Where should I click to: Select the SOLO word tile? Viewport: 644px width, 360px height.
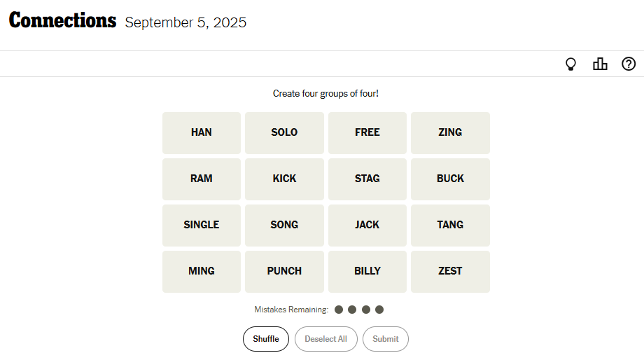284,132
